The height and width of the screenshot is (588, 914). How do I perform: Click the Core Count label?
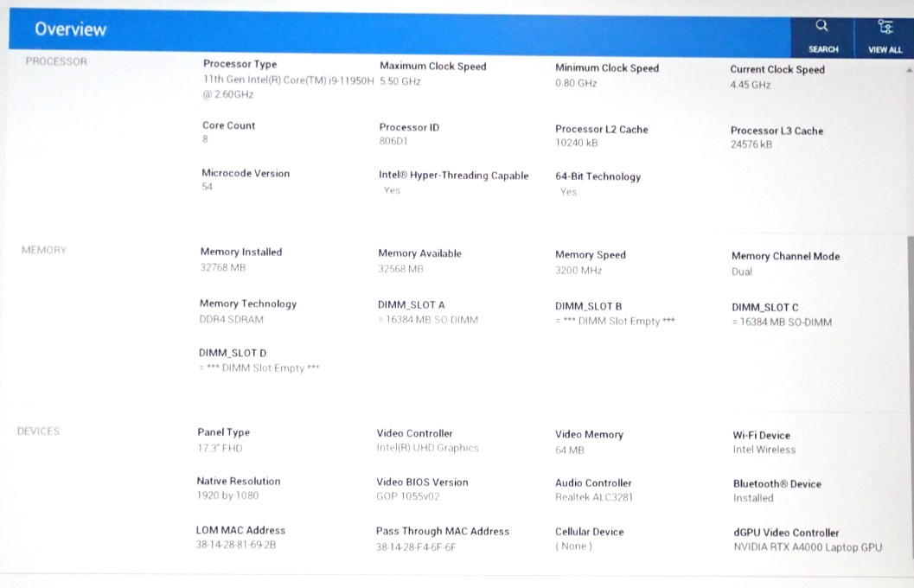pyautogui.click(x=228, y=125)
